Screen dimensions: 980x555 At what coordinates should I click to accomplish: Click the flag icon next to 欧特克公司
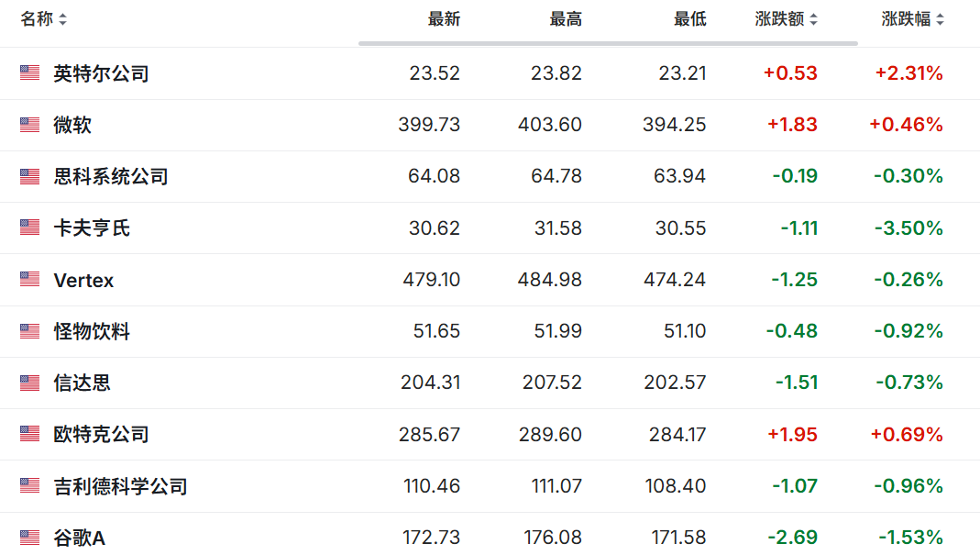click(29, 434)
